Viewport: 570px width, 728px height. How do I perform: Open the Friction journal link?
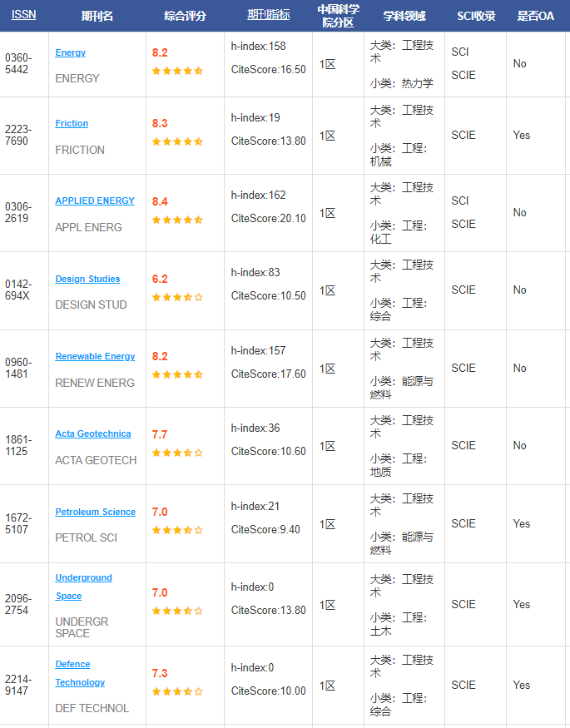click(x=72, y=123)
